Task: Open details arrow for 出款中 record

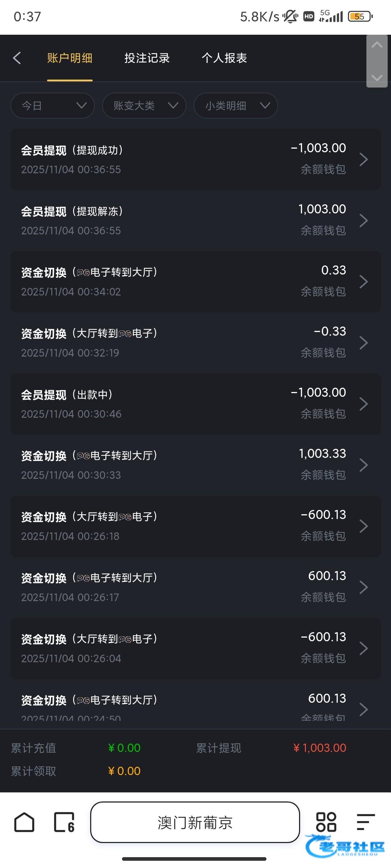Action: point(363,404)
